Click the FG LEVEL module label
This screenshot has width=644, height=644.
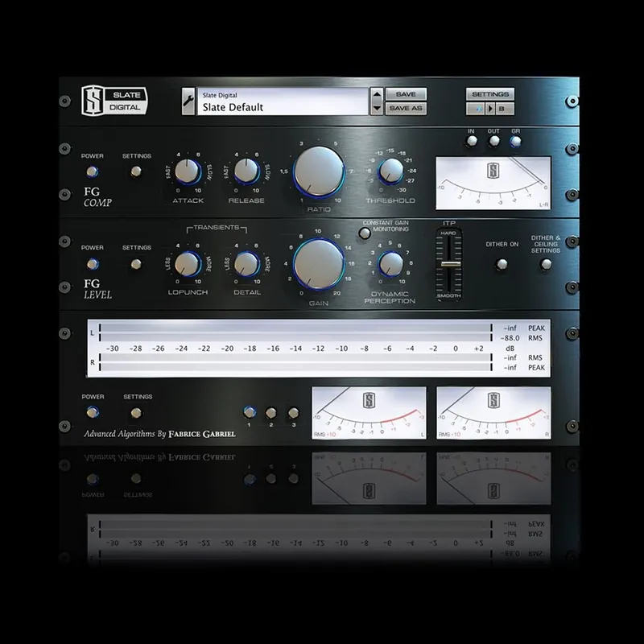point(97,289)
